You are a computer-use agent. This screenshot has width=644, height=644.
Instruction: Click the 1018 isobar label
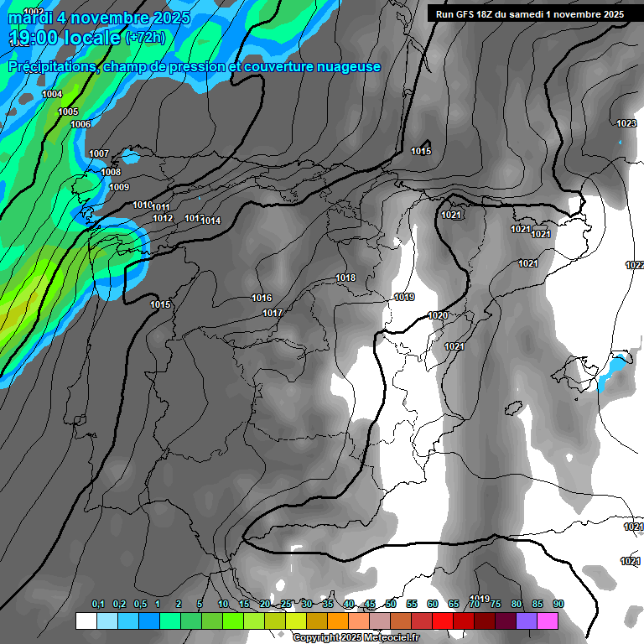click(x=345, y=278)
